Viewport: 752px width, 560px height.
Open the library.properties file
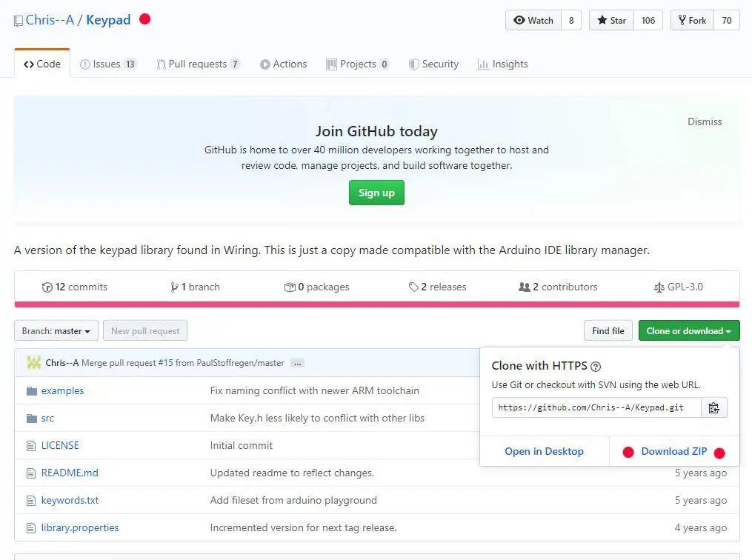(80, 527)
